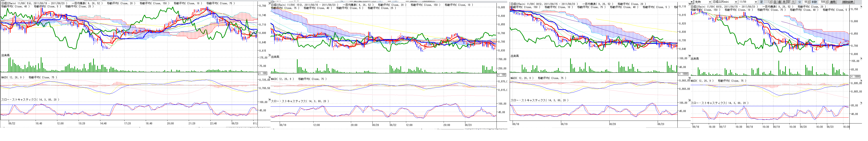The height and width of the screenshot is (141, 868).
Task: Switch to the 週 weekly timeframe
Action: coord(779,2)
